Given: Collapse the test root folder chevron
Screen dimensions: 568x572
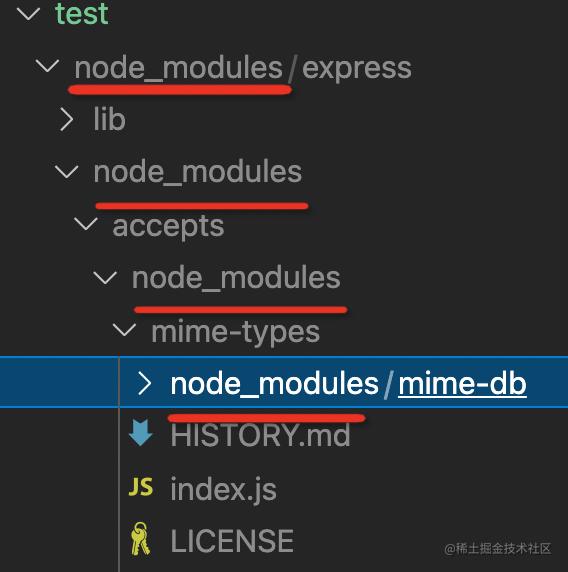Looking at the screenshot, I should pyautogui.click(x=28, y=14).
